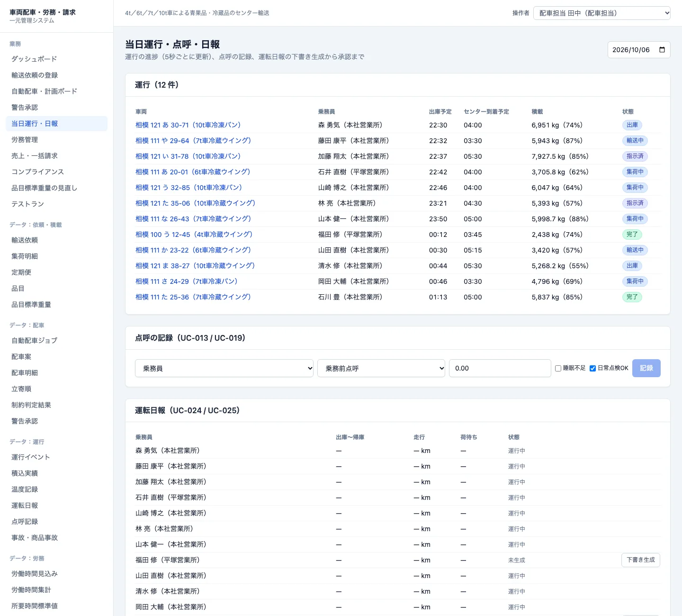Select 労務管理 in the sidebar
Screen dimensions: 682x616
56,140
